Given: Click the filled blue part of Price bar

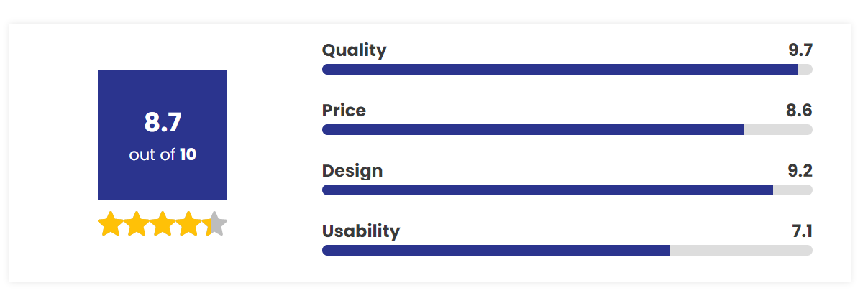Looking at the screenshot, I should pos(532,130).
